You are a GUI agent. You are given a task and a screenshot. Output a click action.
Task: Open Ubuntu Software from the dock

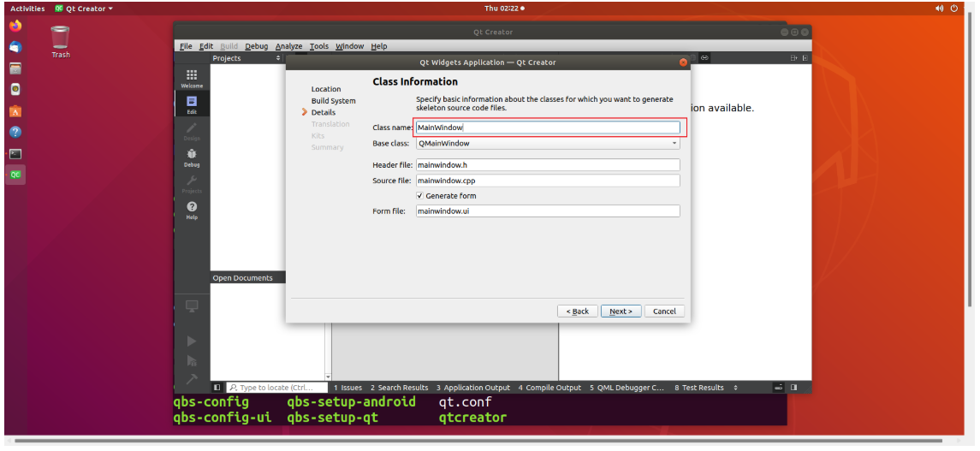[15, 111]
